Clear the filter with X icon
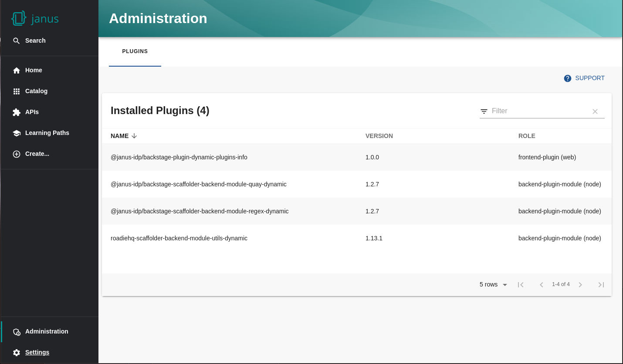 tap(595, 111)
